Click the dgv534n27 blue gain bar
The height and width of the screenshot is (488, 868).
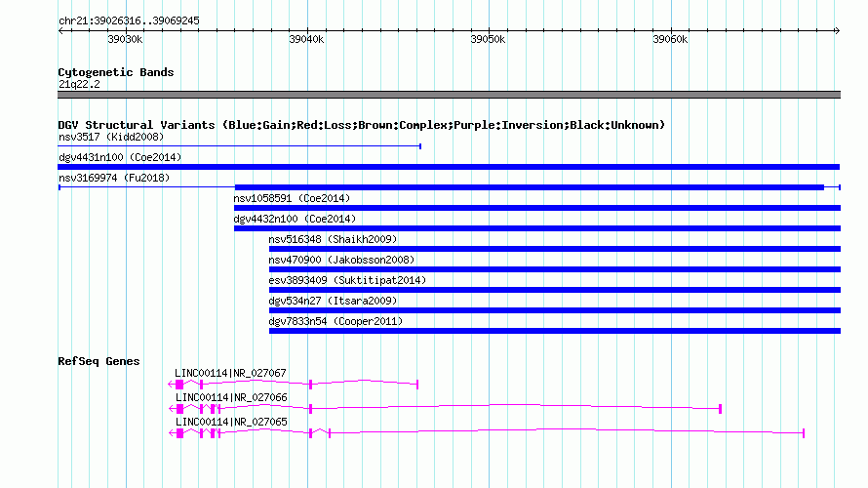coord(555,310)
